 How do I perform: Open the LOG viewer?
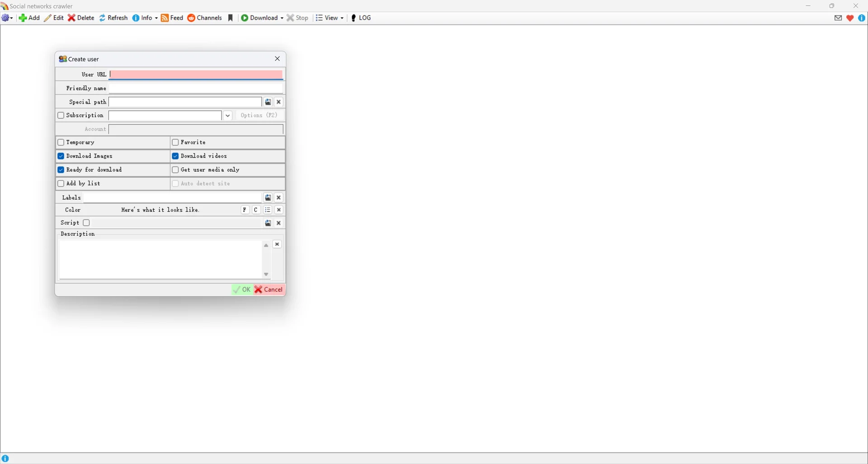click(x=361, y=18)
